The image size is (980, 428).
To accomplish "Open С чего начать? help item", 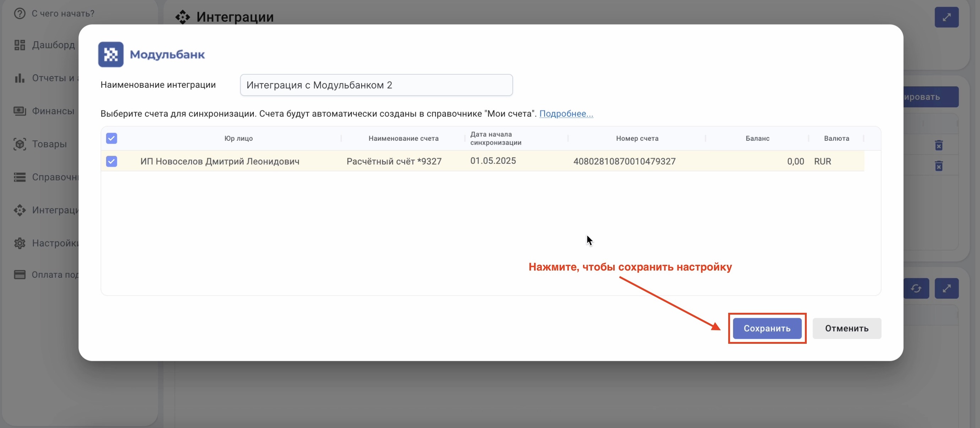I will tap(63, 13).
